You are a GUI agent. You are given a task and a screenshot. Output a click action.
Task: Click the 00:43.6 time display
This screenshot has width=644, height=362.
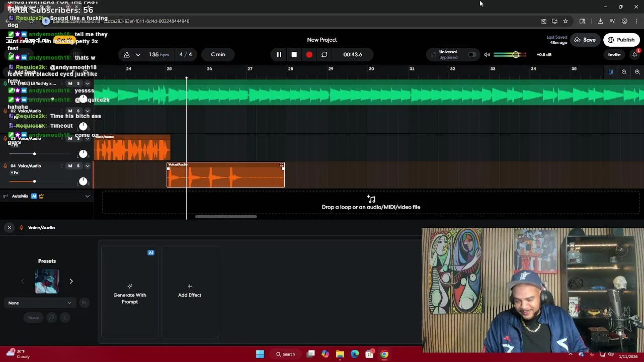coord(353,54)
